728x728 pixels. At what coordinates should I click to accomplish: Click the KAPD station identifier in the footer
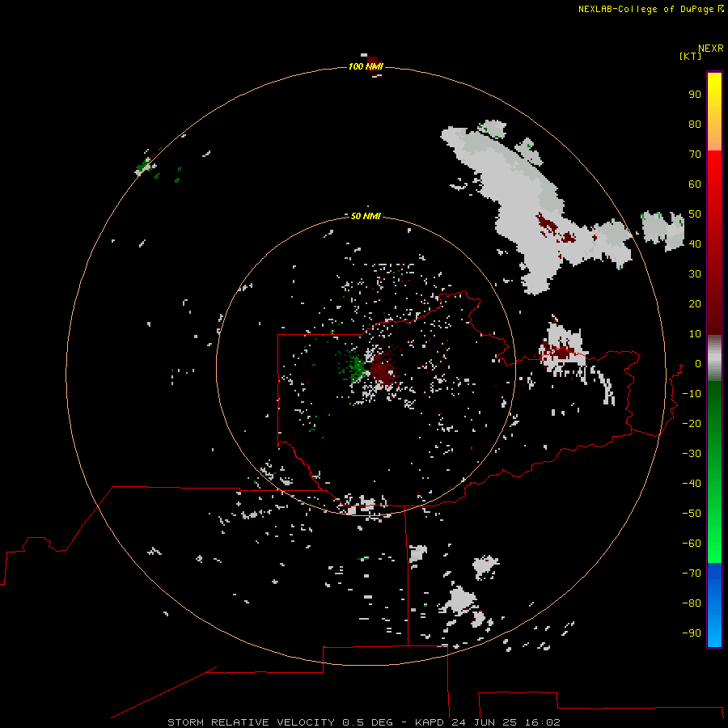pyautogui.click(x=430, y=722)
